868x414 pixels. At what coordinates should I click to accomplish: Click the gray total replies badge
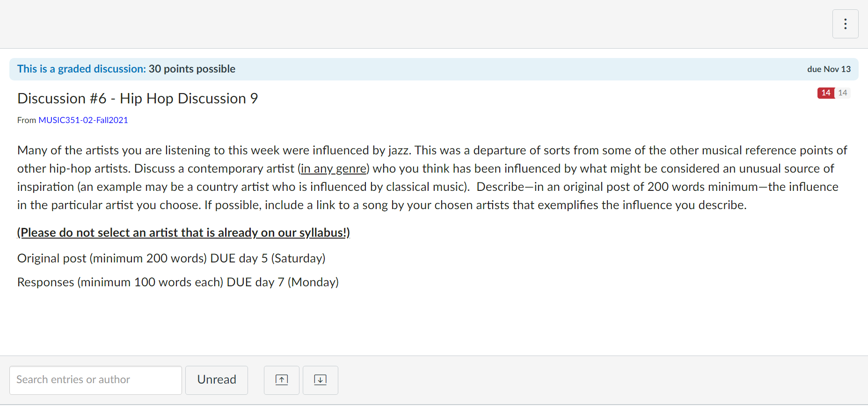(842, 93)
